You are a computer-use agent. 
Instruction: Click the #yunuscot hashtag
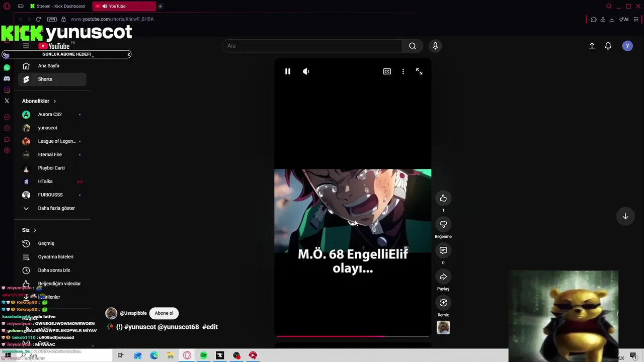(x=140, y=327)
